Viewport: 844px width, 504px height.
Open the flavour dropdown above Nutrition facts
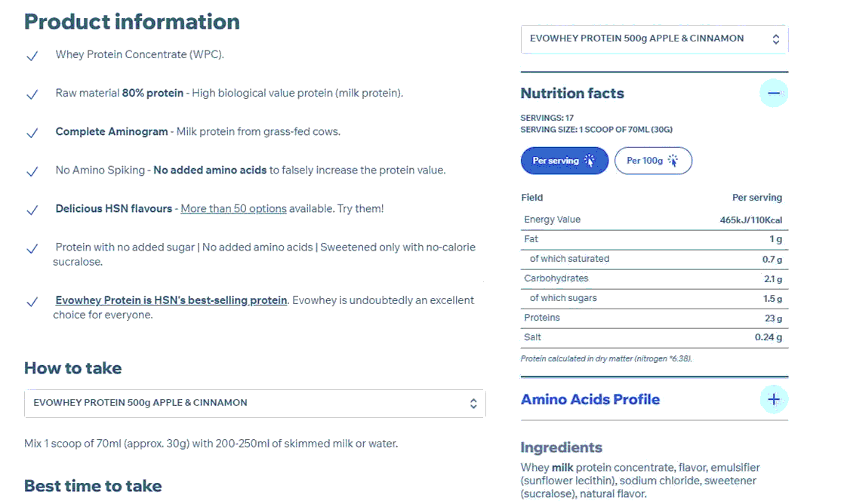[655, 39]
